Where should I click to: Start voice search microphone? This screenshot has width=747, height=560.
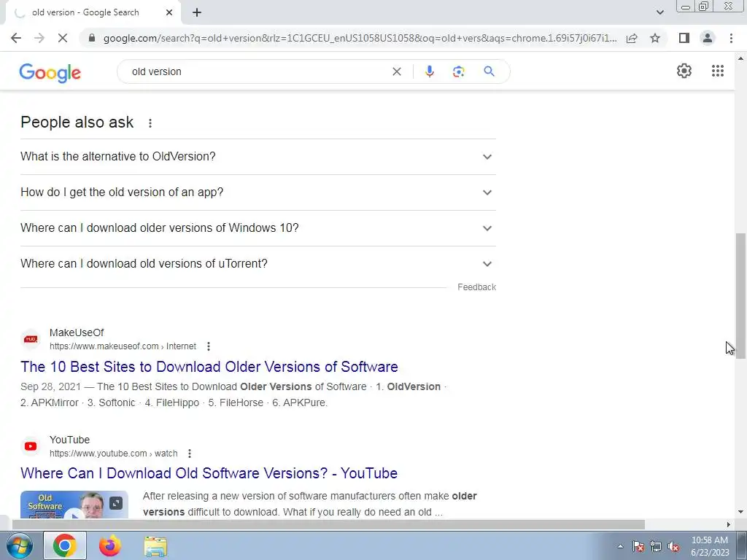click(x=429, y=71)
